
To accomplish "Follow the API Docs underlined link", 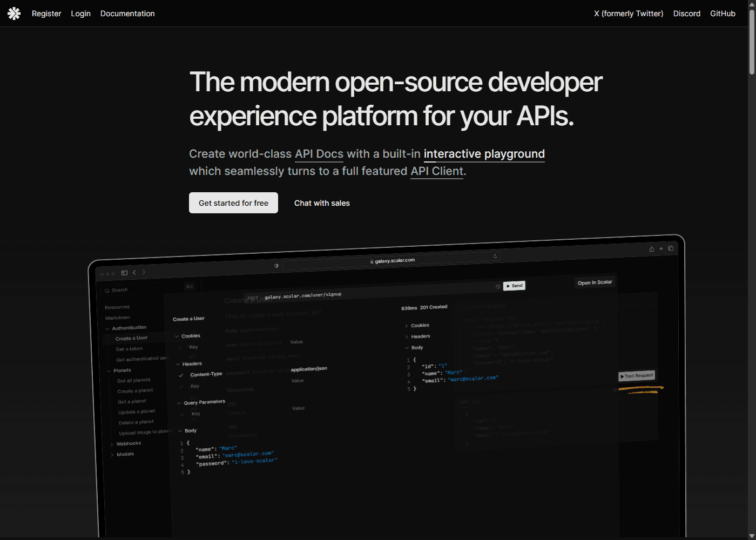I will pyautogui.click(x=319, y=154).
